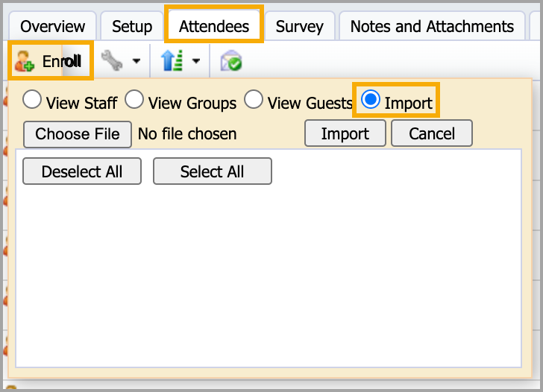Open the Enroll attendee button

(x=50, y=61)
